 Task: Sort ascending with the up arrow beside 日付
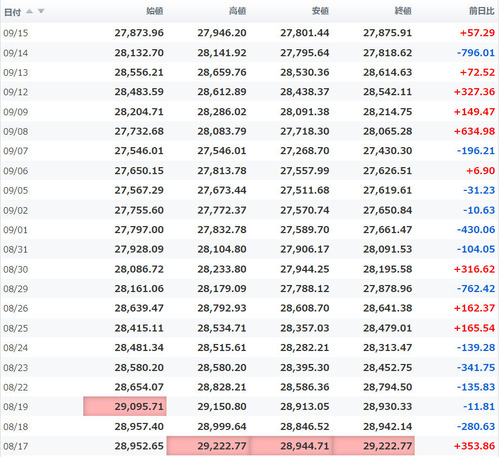[x=29, y=11]
